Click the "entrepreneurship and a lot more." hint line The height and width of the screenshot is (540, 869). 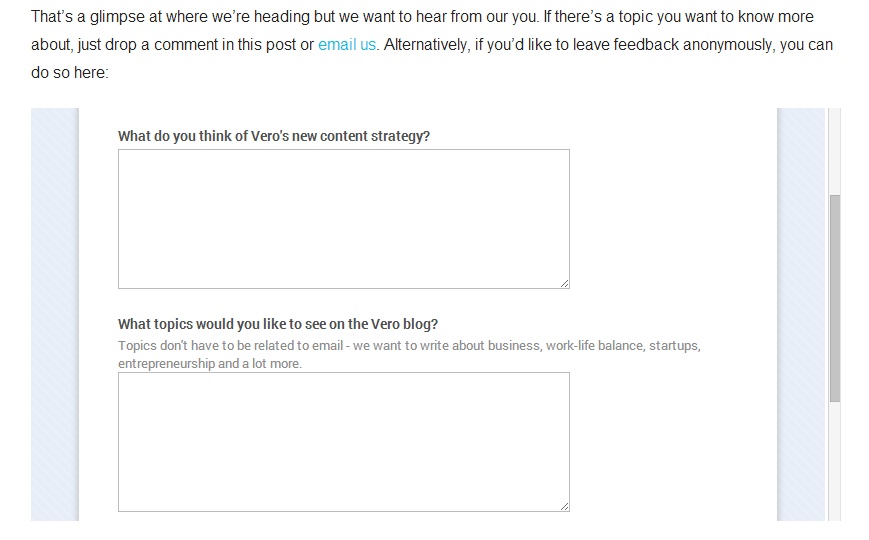coord(210,364)
